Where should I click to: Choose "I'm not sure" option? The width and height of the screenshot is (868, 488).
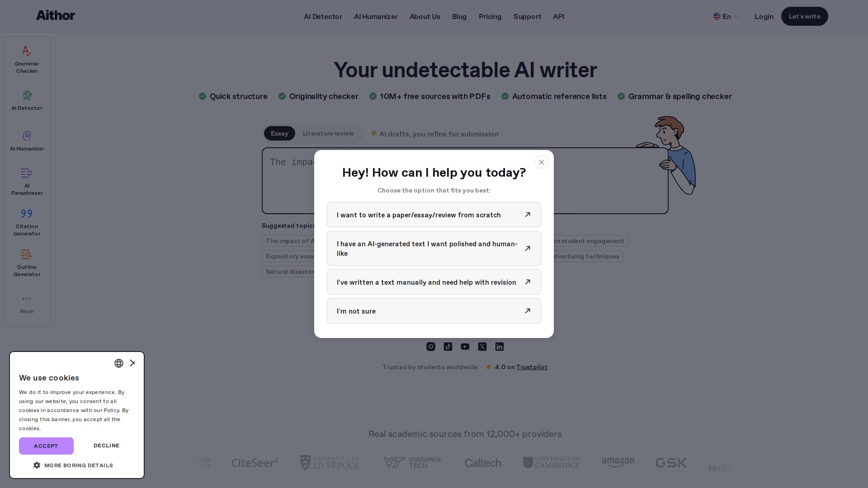point(434,311)
